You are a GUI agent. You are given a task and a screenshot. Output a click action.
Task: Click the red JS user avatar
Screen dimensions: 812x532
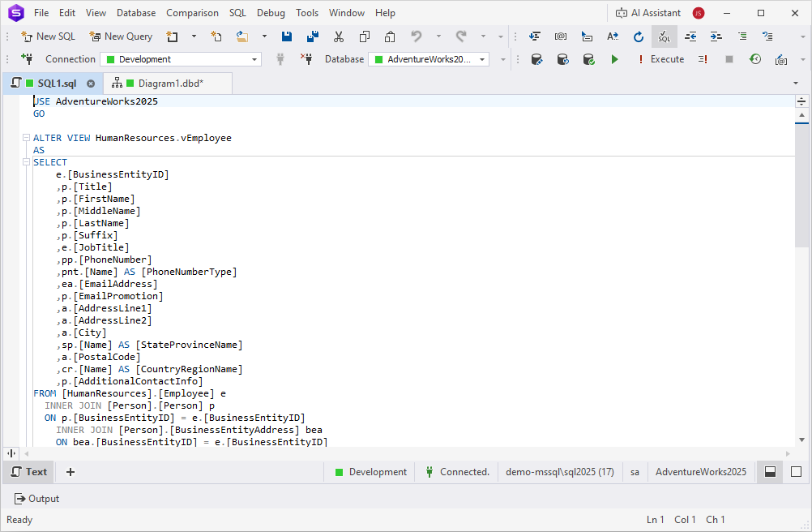[699, 13]
